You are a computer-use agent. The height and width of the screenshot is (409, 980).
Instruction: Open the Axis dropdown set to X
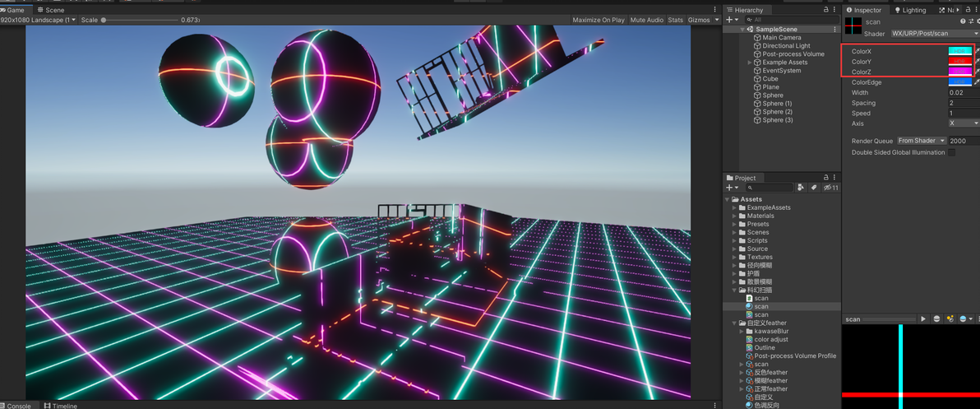(x=964, y=123)
